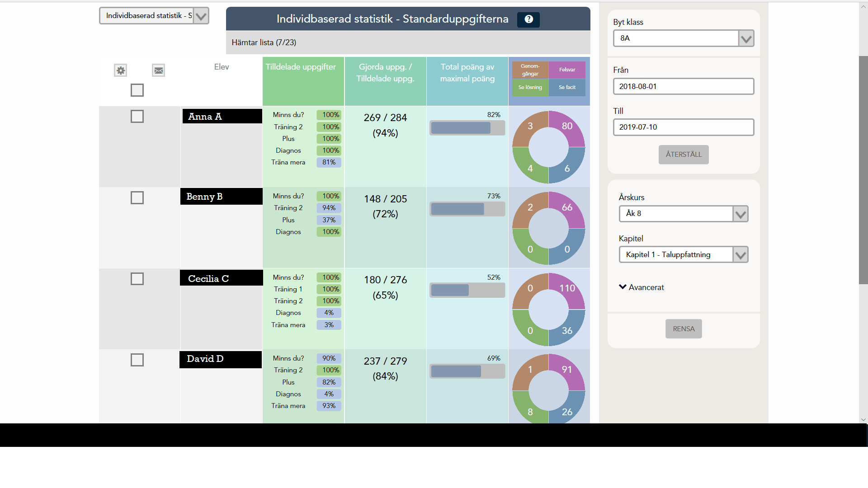Click the Total poäng column header
868x488 pixels.
(467, 81)
